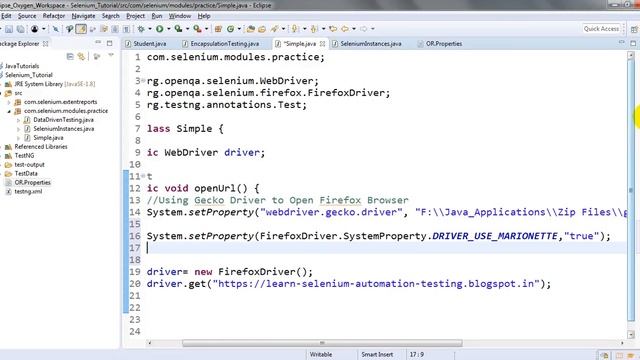
Task: Click the Writable status field
Action: (321, 355)
